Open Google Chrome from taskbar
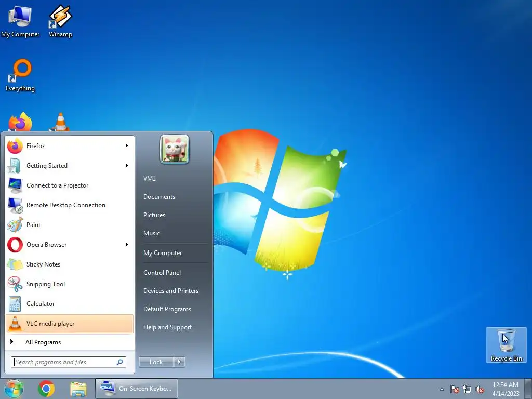 [x=46, y=389]
